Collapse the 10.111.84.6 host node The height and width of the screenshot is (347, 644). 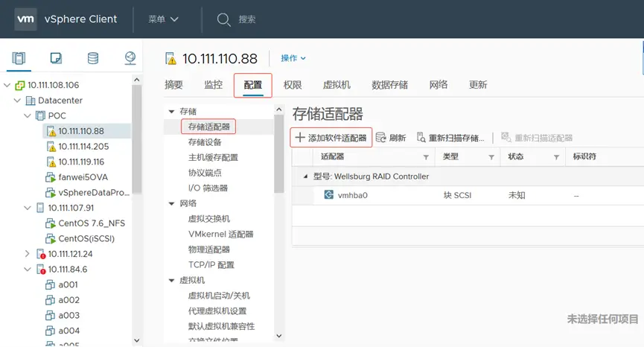click(28, 270)
